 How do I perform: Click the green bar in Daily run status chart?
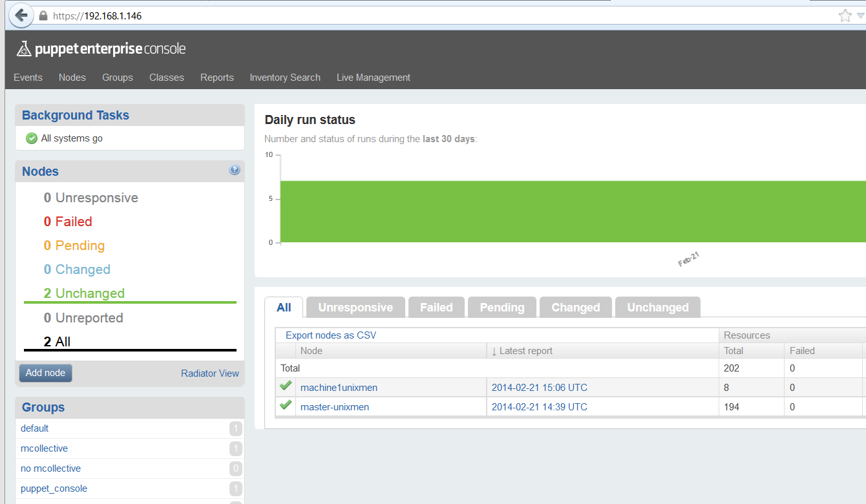click(x=573, y=212)
